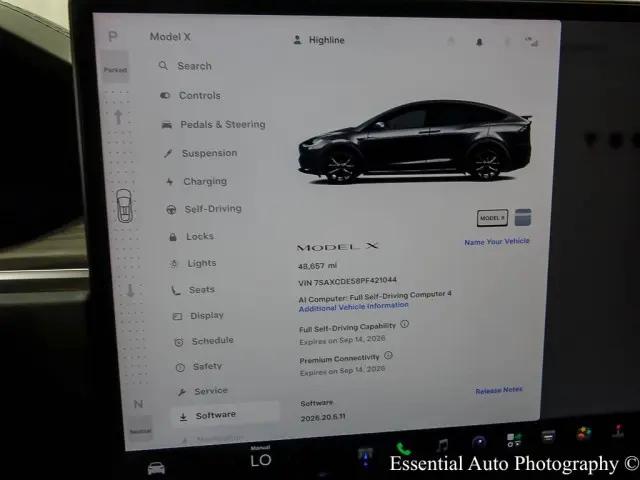
Task: Tap the car controls icon in bottom bar
Action: click(x=156, y=468)
